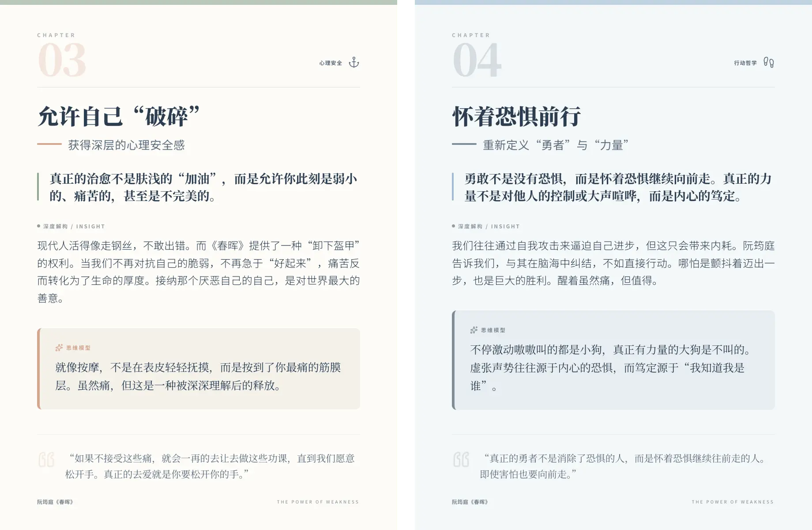Click the large quotation mark icon on right page

coord(461,460)
